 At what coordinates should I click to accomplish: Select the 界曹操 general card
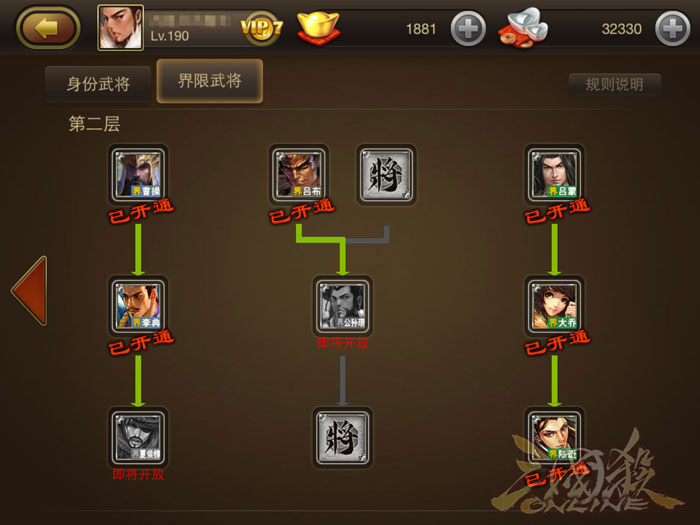[138, 175]
